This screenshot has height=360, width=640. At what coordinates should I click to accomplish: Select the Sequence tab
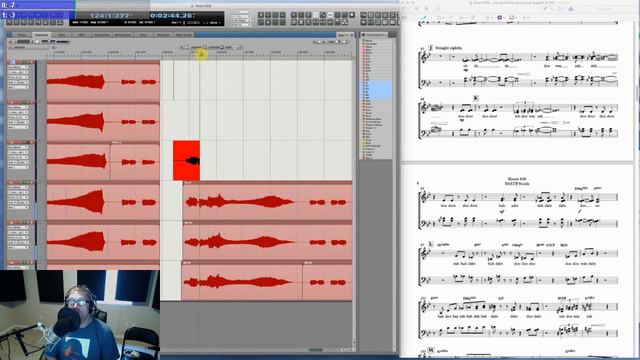pyautogui.click(x=42, y=35)
